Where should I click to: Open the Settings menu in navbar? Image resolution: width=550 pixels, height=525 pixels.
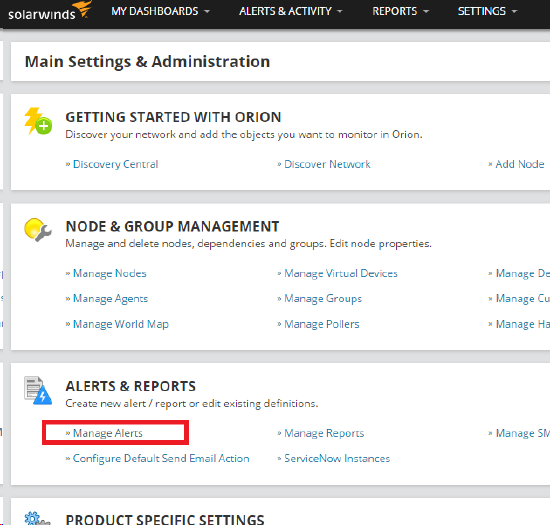(x=487, y=11)
